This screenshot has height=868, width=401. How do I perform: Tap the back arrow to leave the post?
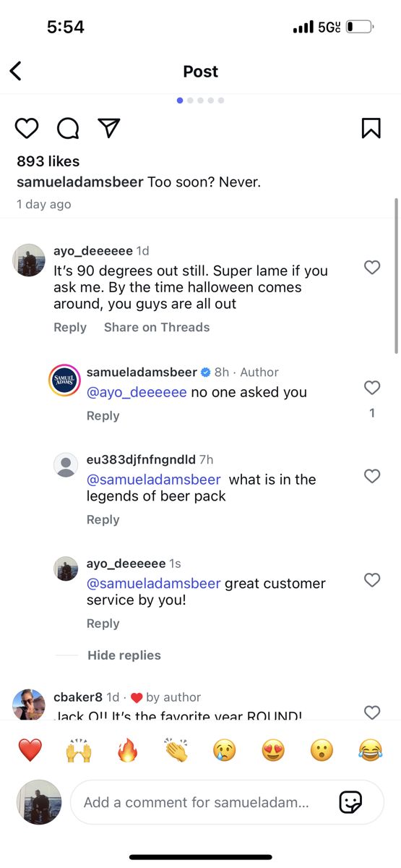tap(16, 71)
